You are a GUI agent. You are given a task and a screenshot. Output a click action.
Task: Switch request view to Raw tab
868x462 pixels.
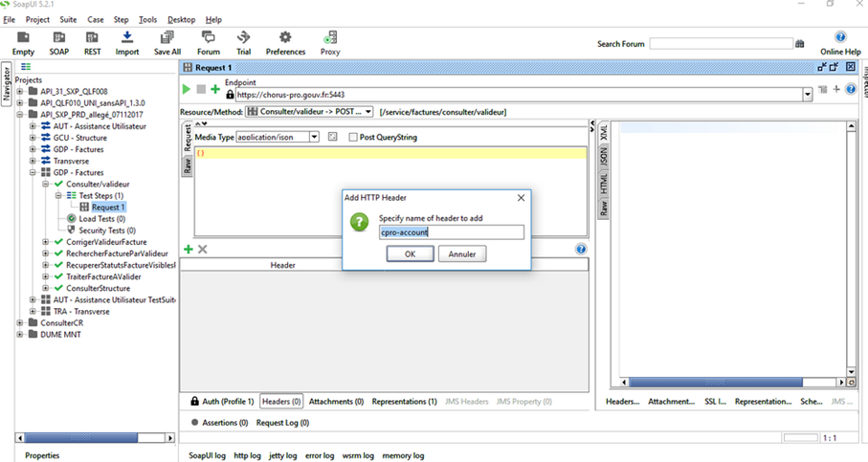pos(188,166)
